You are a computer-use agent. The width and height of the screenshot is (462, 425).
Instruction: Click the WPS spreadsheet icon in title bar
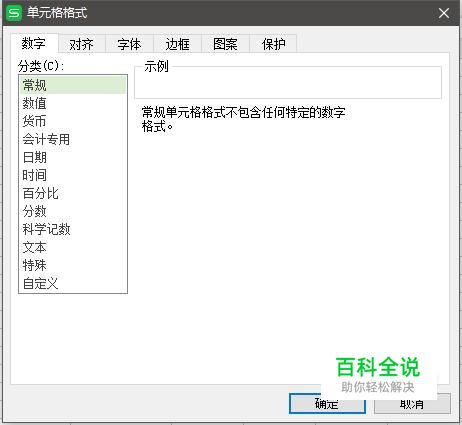(14, 13)
